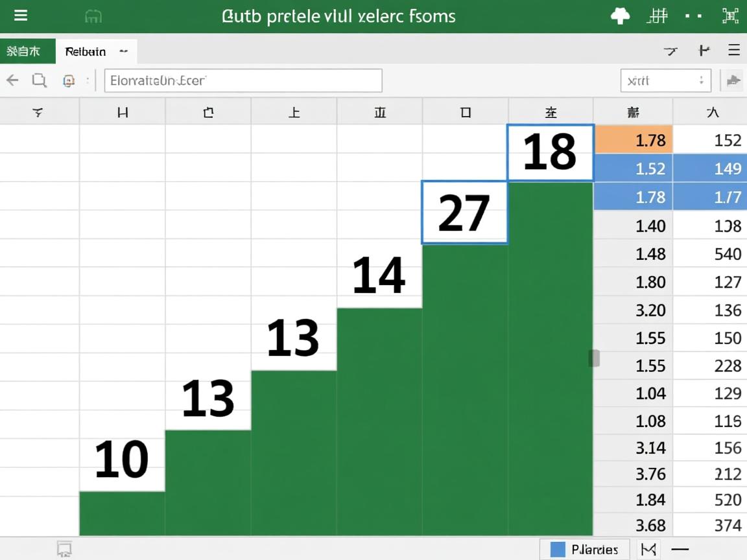Select the green tab left of Relbain
This screenshot has width=747, height=560.
(x=27, y=51)
